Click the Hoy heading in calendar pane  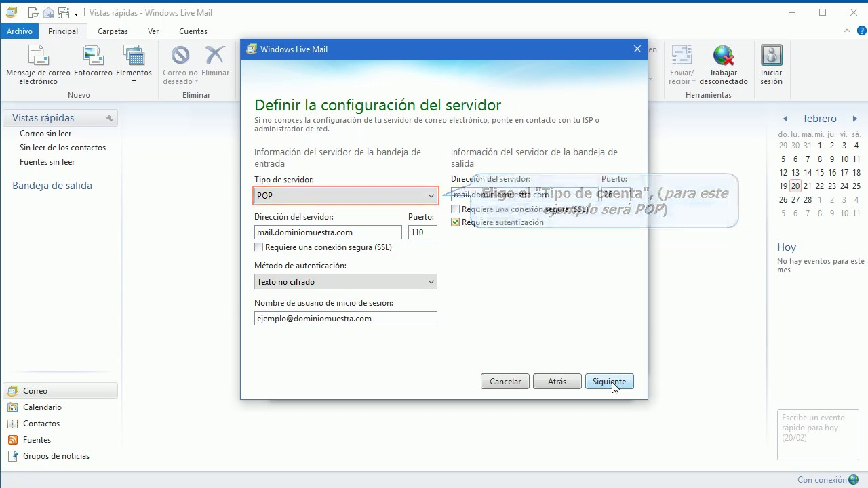coord(787,247)
